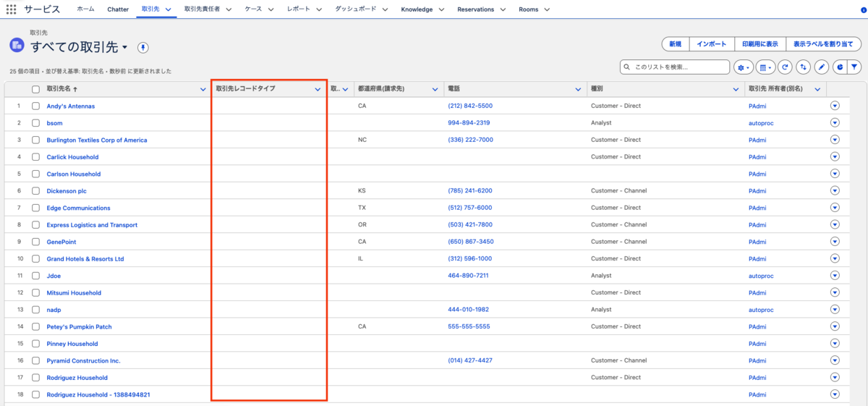
Task: Open the Rooms tab
Action: (x=529, y=9)
